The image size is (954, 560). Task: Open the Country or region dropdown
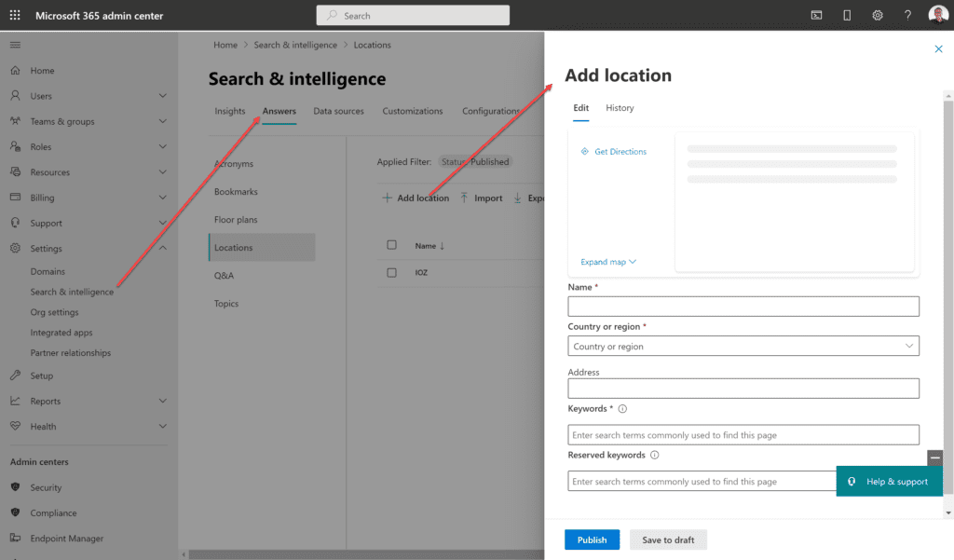pyautogui.click(x=743, y=347)
